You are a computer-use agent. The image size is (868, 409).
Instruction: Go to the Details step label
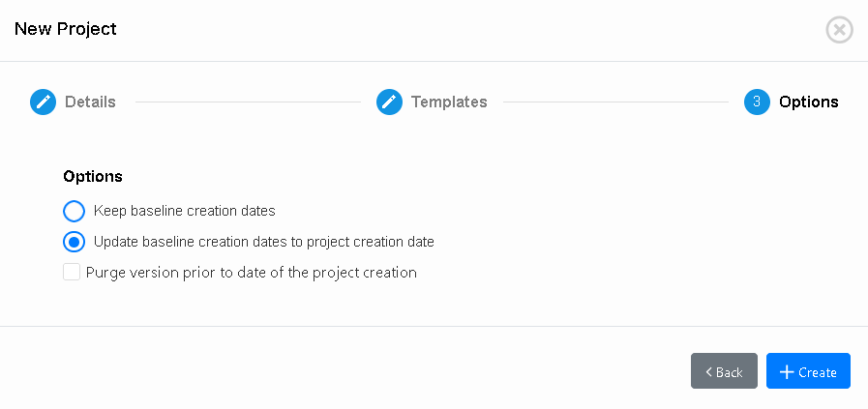click(90, 102)
